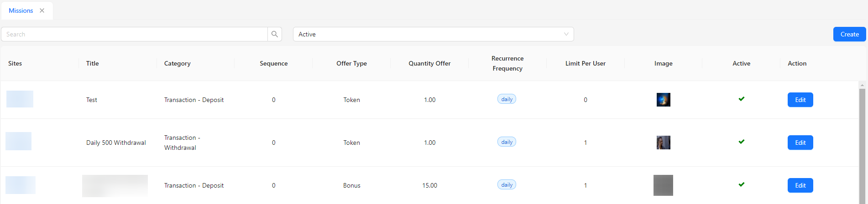The image size is (868, 204).
Task: Select the Missions tab
Action: coord(21,10)
